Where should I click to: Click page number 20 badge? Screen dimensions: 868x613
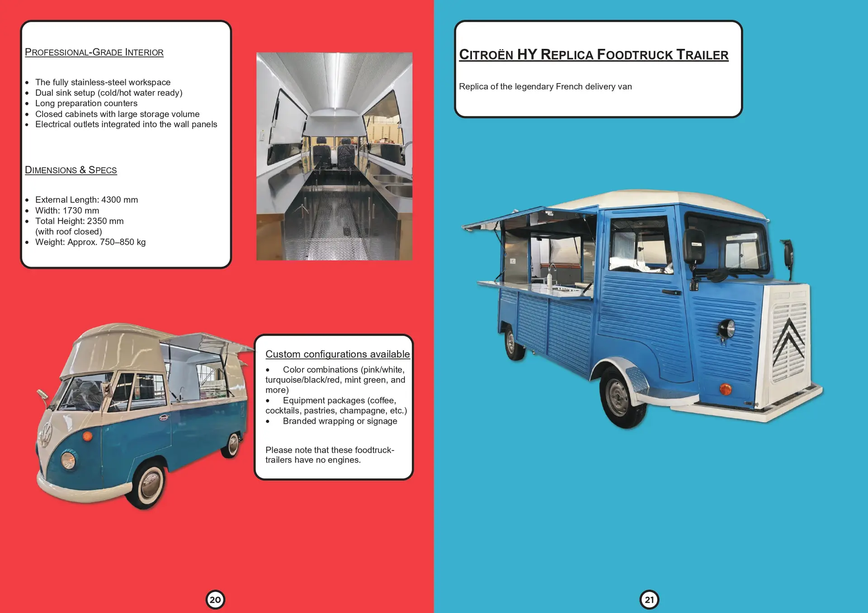(x=216, y=599)
